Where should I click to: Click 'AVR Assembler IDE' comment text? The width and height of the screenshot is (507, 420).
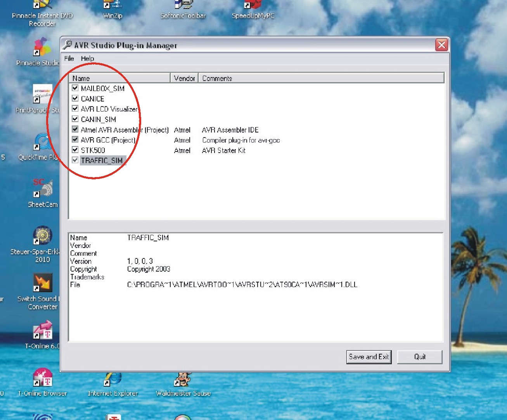(x=230, y=130)
